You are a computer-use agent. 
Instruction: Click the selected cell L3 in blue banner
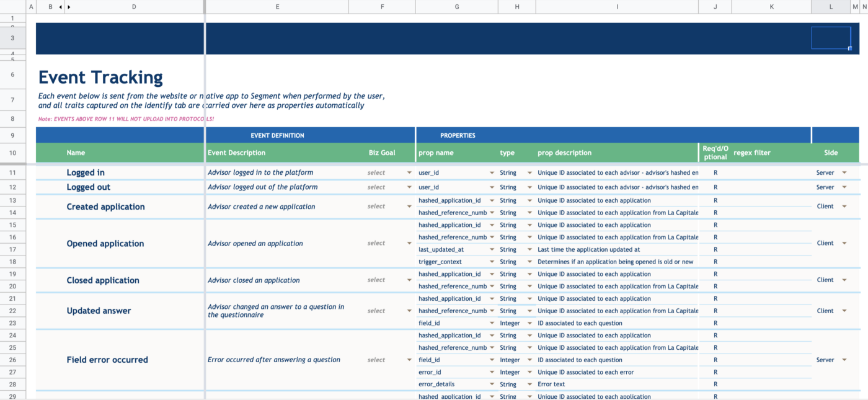(831, 38)
